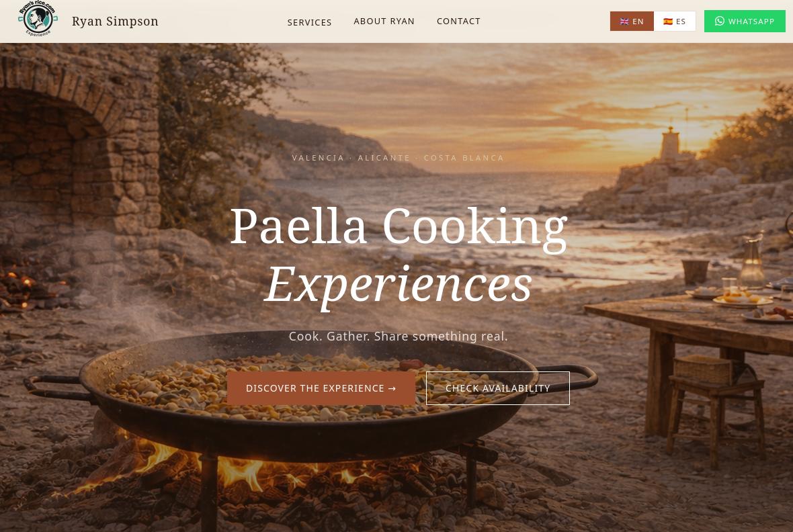Click the Costa Blanca location text

coord(464,158)
